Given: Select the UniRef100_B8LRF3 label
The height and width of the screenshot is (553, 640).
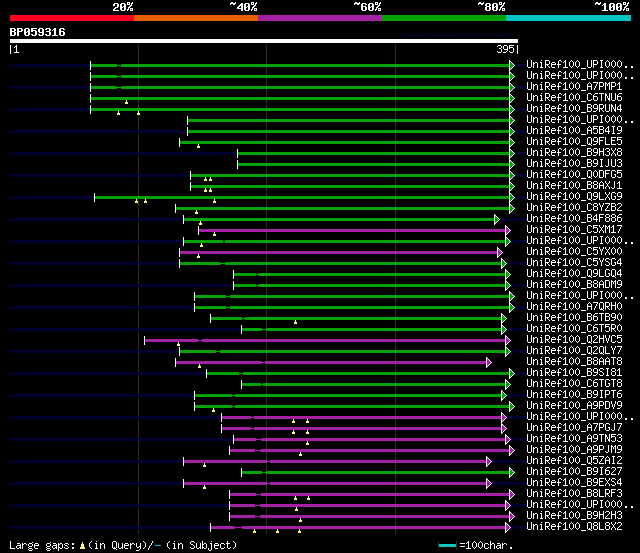Looking at the screenshot, I should tap(574, 494).
